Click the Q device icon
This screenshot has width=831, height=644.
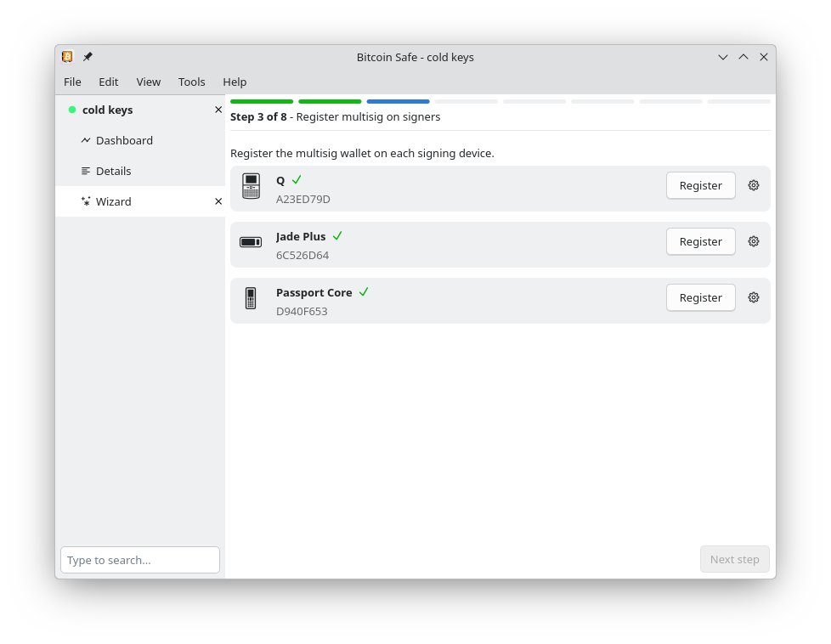pyautogui.click(x=251, y=186)
